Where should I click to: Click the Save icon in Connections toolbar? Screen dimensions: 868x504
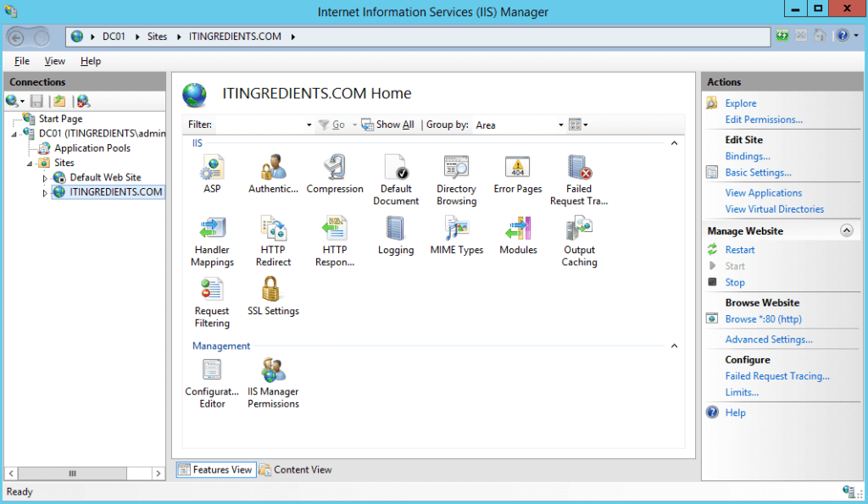coord(36,101)
